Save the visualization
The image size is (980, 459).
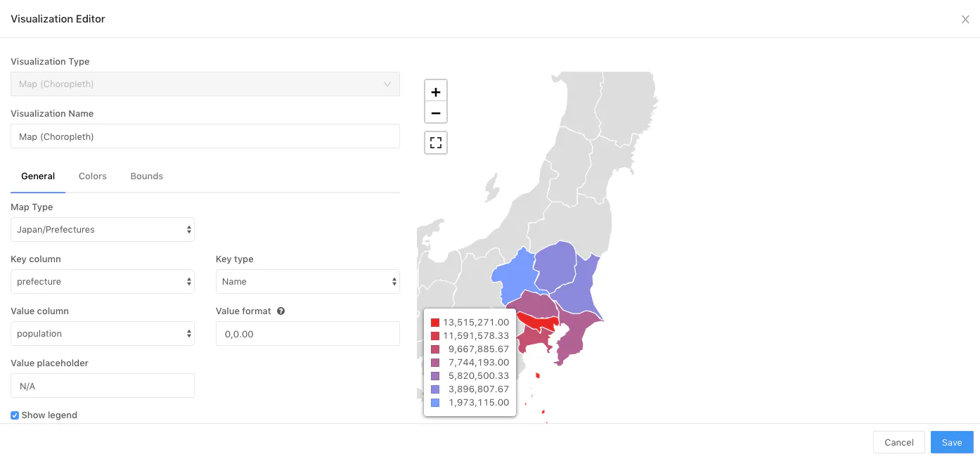point(951,442)
